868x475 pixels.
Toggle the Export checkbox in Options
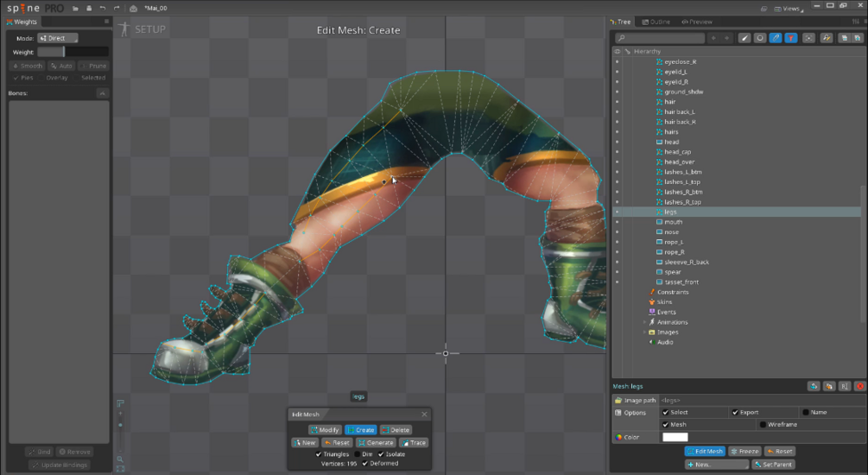735,413
